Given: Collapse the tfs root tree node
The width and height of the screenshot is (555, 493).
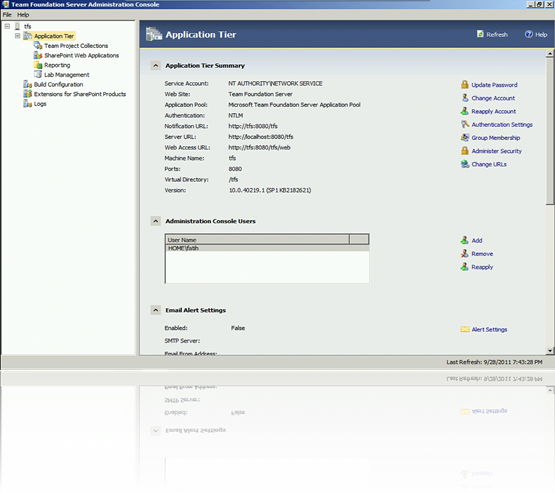Looking at the screenshot, I should point(7,26).
